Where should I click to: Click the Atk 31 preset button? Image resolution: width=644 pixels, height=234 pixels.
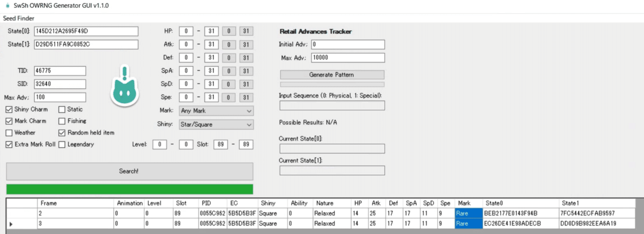coord(247,44)
